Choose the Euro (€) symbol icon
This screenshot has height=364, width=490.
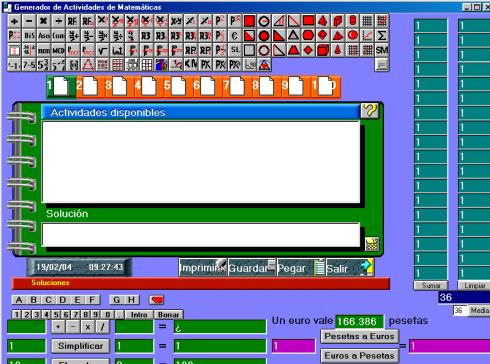tap(235, 36)
